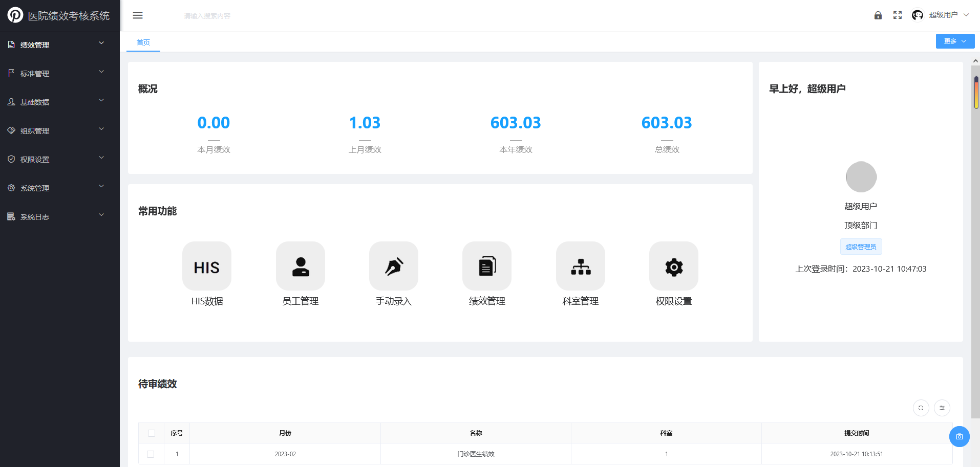The height and width of the screenshot is (467, 980).
Task: Click the gray profile avatar circle
Action: pyautogui.click(x=861, y=177)
